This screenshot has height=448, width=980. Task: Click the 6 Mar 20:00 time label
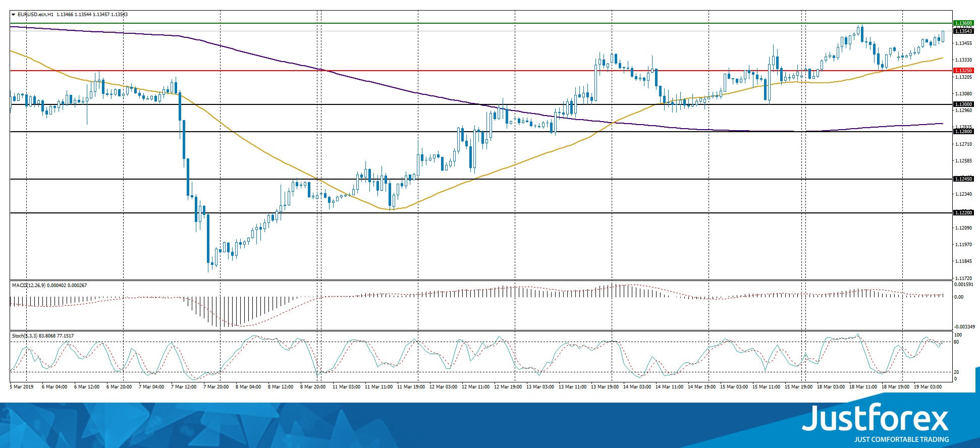tap(119, 387)
